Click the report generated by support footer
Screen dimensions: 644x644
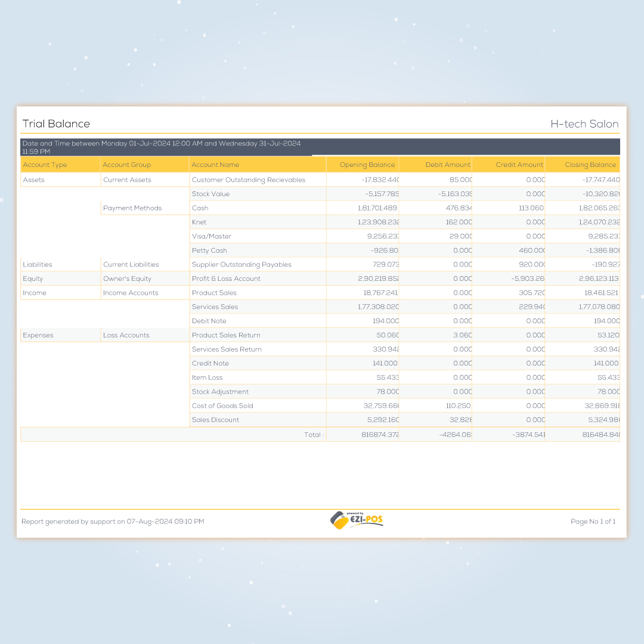(x=113, y=522)
